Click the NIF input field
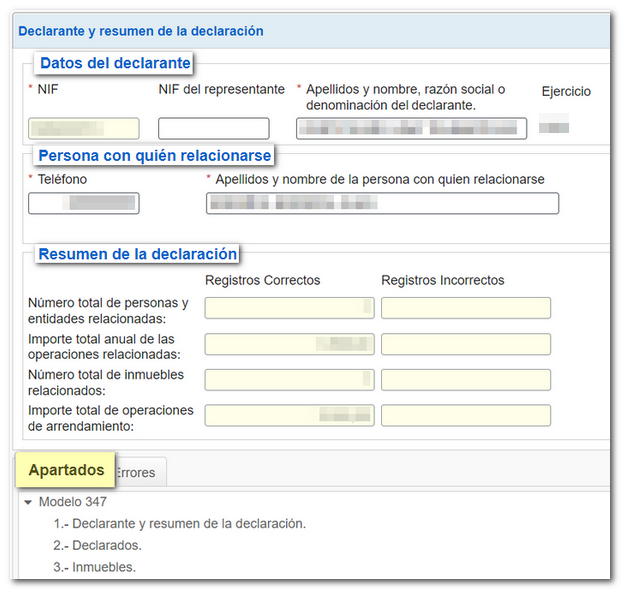621x590 pixels. tap(84, 128)
